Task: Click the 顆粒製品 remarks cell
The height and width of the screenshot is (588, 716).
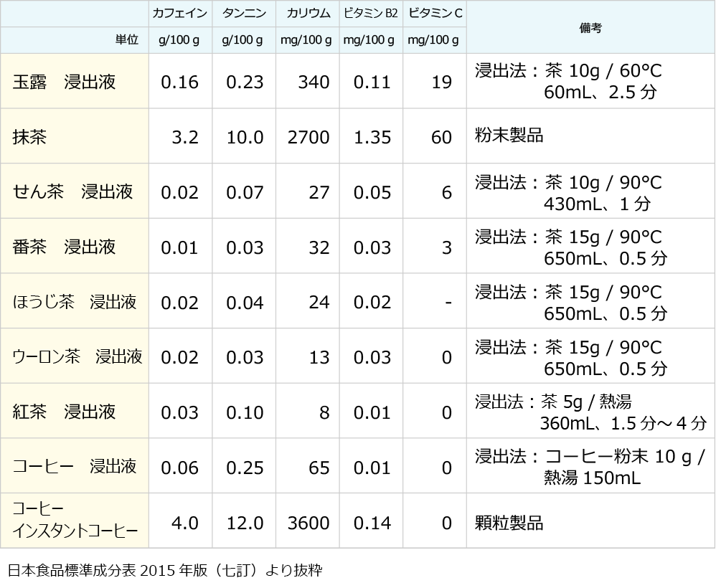Action: click(509, 523)
